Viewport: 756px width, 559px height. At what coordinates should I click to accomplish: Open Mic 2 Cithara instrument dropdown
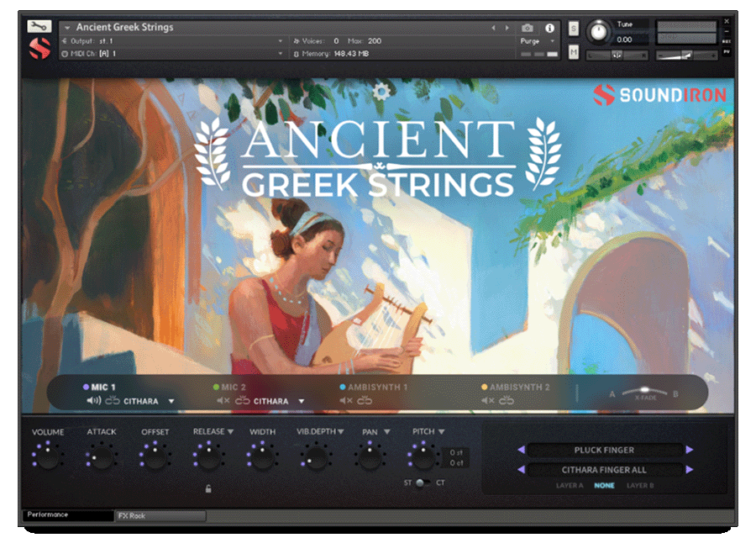302,401
